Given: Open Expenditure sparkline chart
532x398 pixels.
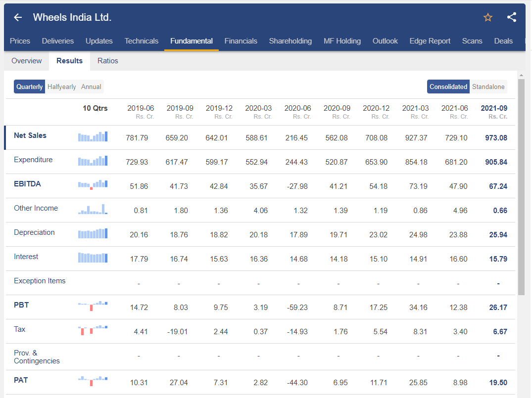Looking at the screenshot, I should click(93, 161).
